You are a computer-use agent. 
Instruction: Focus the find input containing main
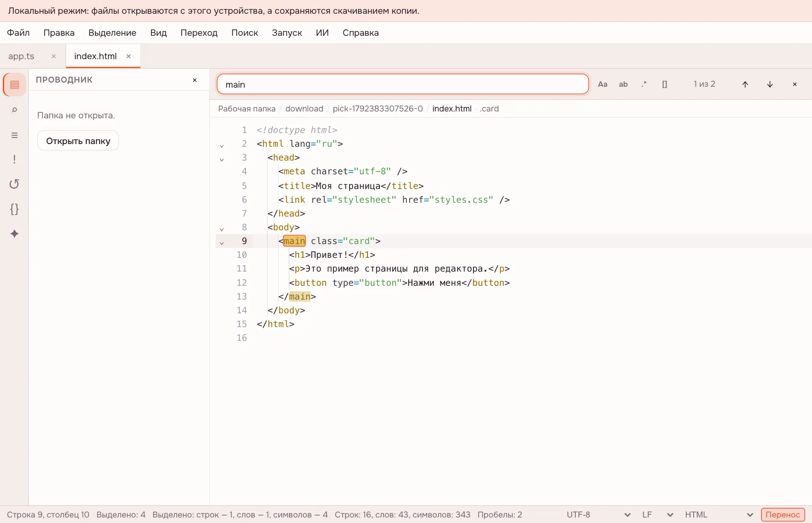[403, 84]
